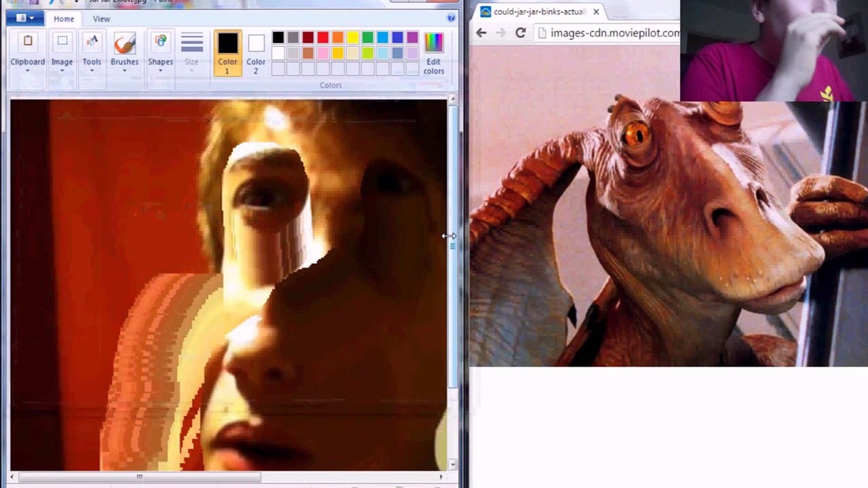Pick the light gray palette swatch
The height and width of the screenshot is (488, 868).
tap(293, 53)
